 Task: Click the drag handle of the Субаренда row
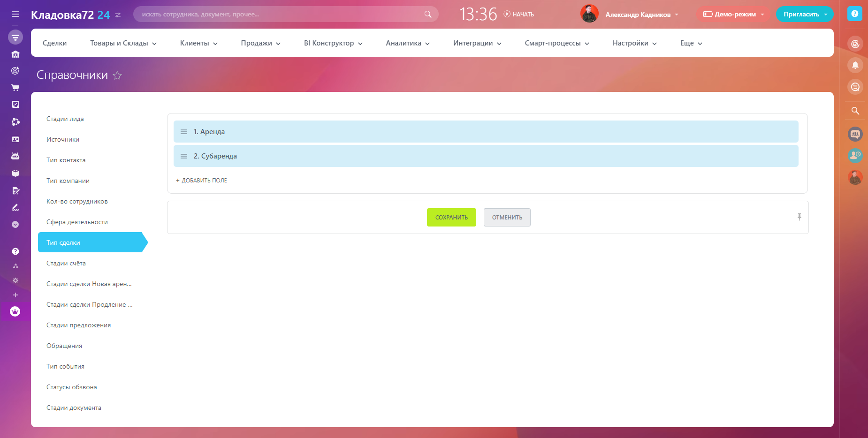pos(184,156)
